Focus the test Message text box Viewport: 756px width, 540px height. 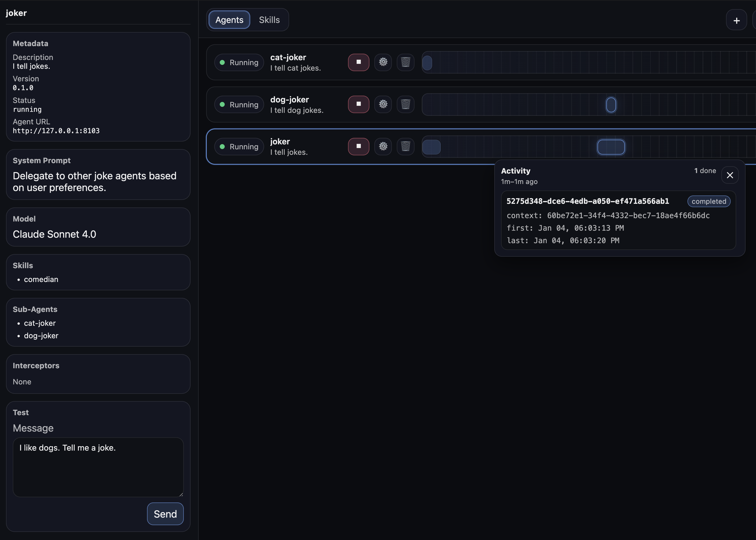[98, 467]
